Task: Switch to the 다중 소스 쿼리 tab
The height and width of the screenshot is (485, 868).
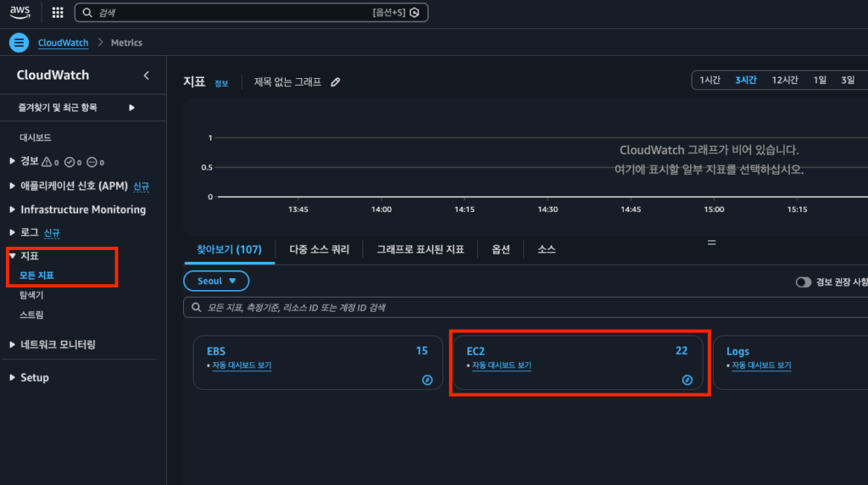Action: tap(319, 249)
